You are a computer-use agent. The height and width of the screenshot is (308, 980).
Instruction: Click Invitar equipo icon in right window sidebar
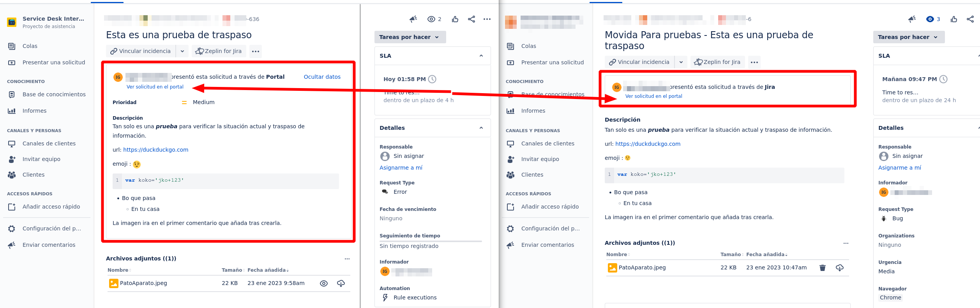tap(510, 159)
